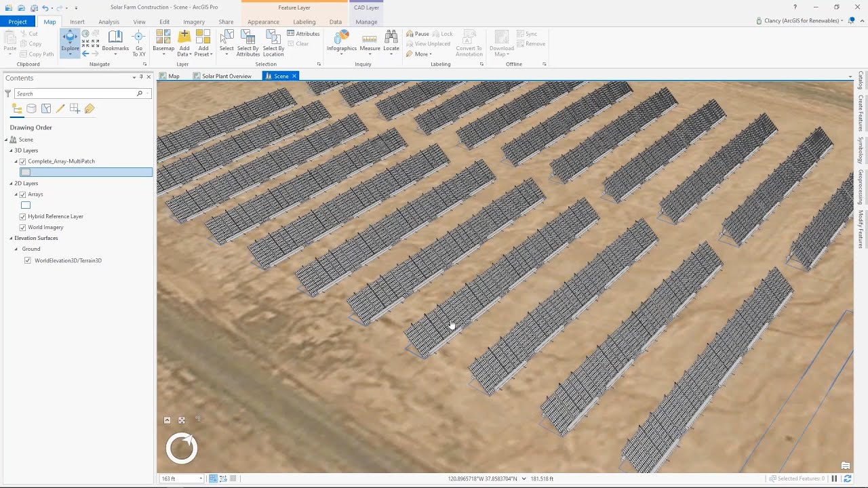The width and height of the screenshot is (868, 488).
Task: Open Contents pane options dropdown arrow
Action: (134, 77)
